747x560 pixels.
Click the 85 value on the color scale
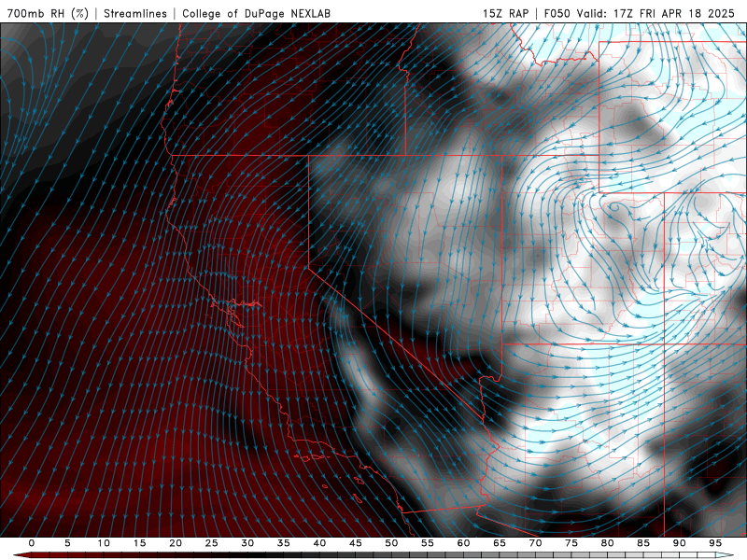pyautogui.click(x=643, y=543)
